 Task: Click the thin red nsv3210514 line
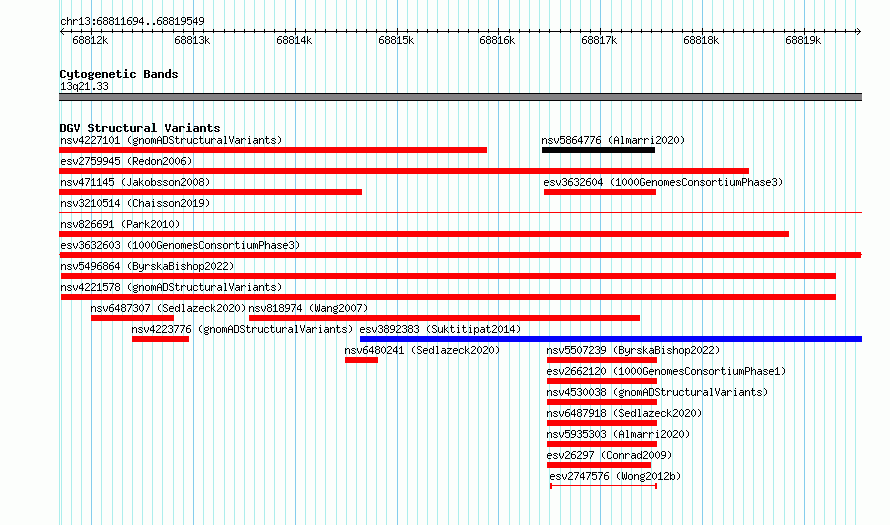(460, 213)
